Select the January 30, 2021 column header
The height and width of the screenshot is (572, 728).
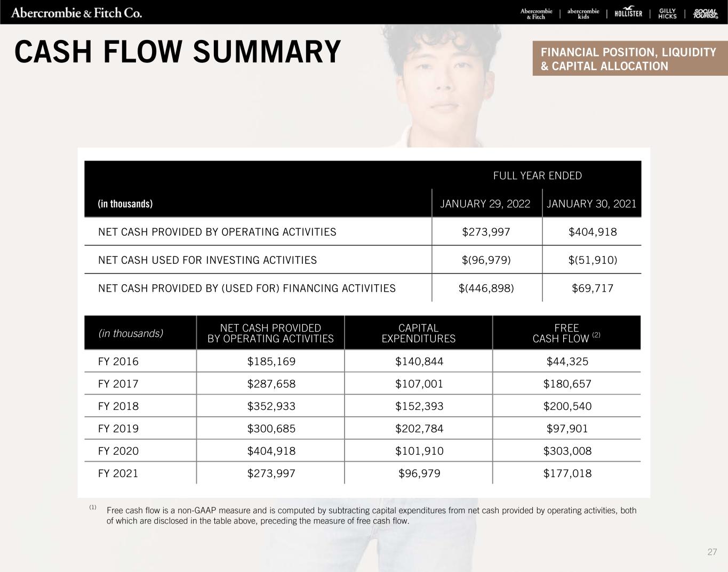coord(592,204)
